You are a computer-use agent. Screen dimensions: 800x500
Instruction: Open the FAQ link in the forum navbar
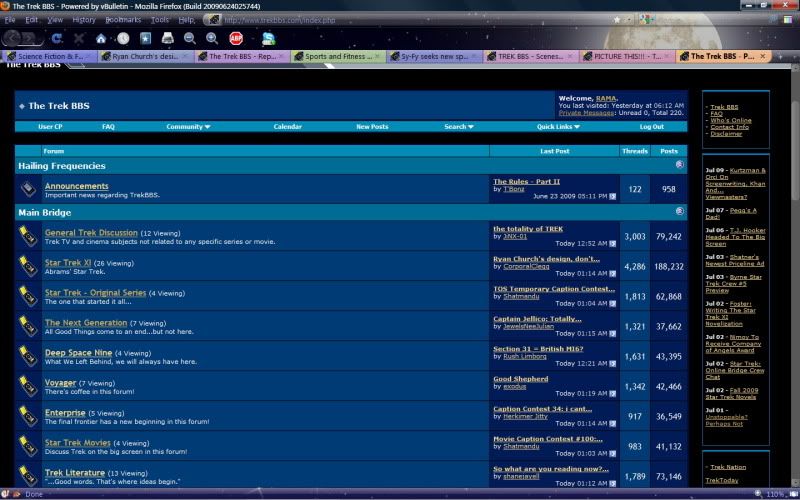click(x=108, y=127)
